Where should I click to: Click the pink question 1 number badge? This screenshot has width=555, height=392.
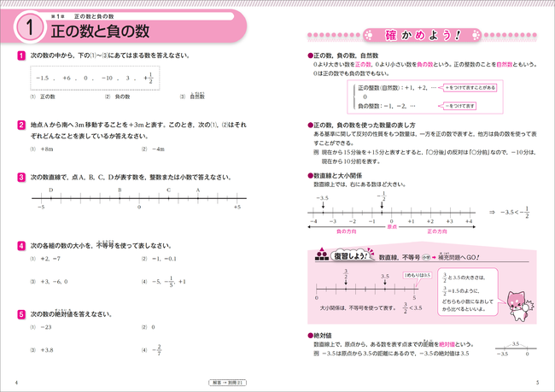(21, 56)
